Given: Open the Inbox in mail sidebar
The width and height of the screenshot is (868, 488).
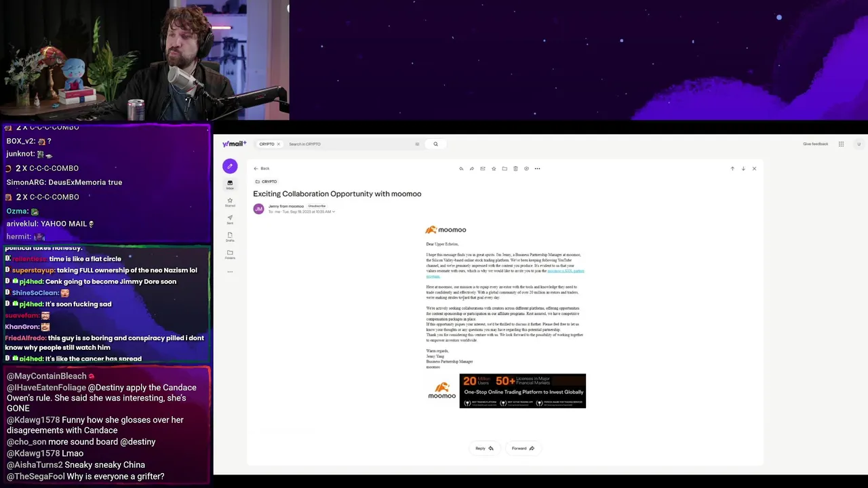Looking at the screenshot, I should coord(230,184).
